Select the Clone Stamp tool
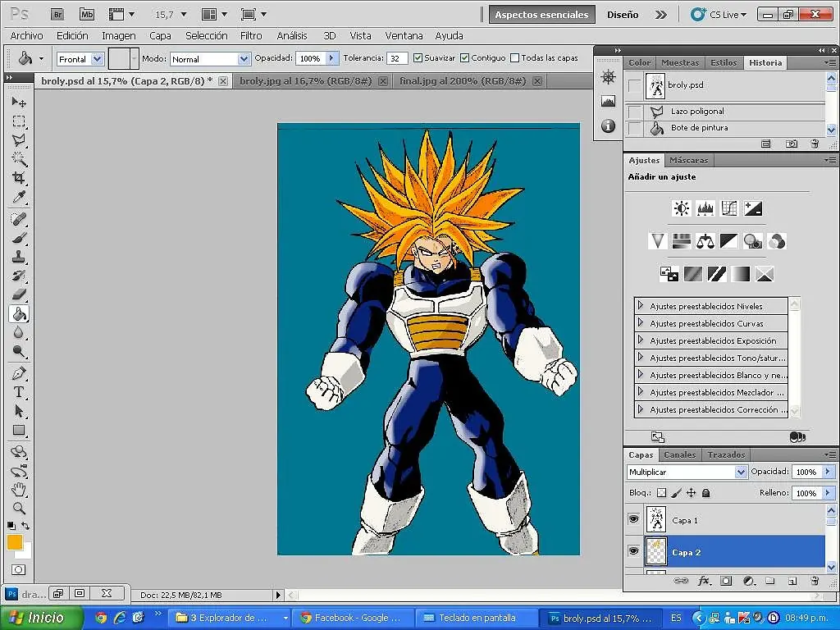Viewport: 840px width, 630px height. pyautogui.click(x=19, y=257)
